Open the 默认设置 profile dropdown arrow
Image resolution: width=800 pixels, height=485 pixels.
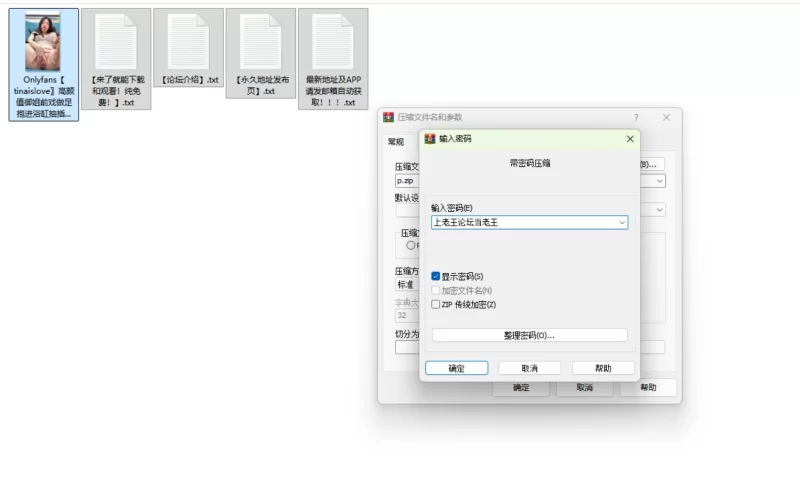(x=660, y=210)
